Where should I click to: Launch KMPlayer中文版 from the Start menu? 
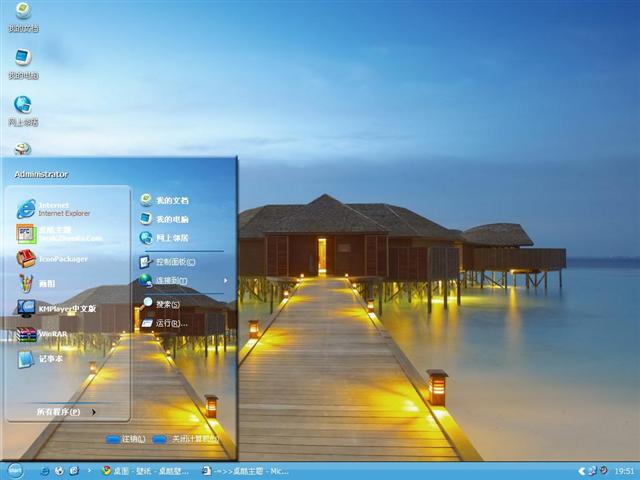click(x=56, y=309)
